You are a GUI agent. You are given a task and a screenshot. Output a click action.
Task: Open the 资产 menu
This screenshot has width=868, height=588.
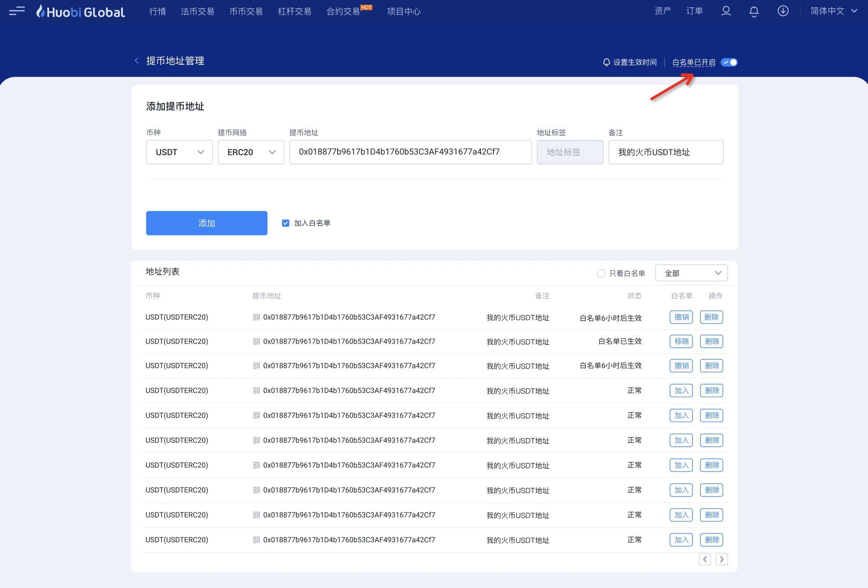663,11
